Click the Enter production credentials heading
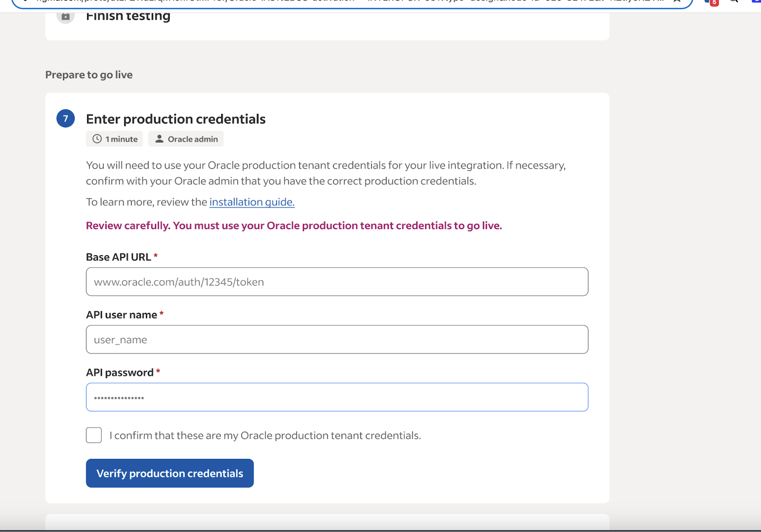Image resolution: width=761 pixels, height=532 pixels. [176, 119]
